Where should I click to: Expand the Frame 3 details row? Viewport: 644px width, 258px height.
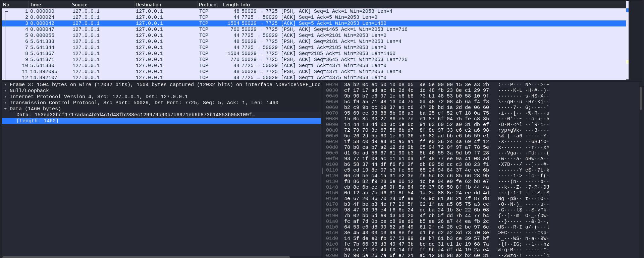5,85
